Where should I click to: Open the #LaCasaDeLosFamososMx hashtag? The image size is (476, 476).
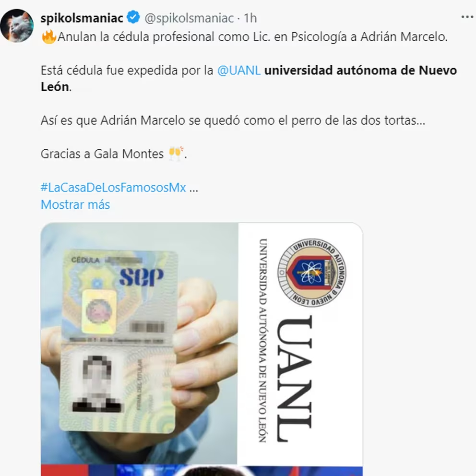pyautogui.click(x=113, y=187)
